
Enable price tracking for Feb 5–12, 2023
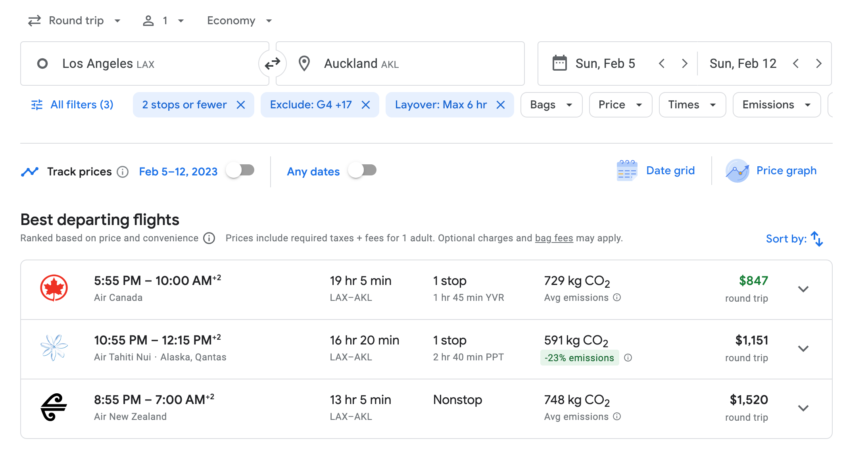pyautogui.click(x=240, y=171)
